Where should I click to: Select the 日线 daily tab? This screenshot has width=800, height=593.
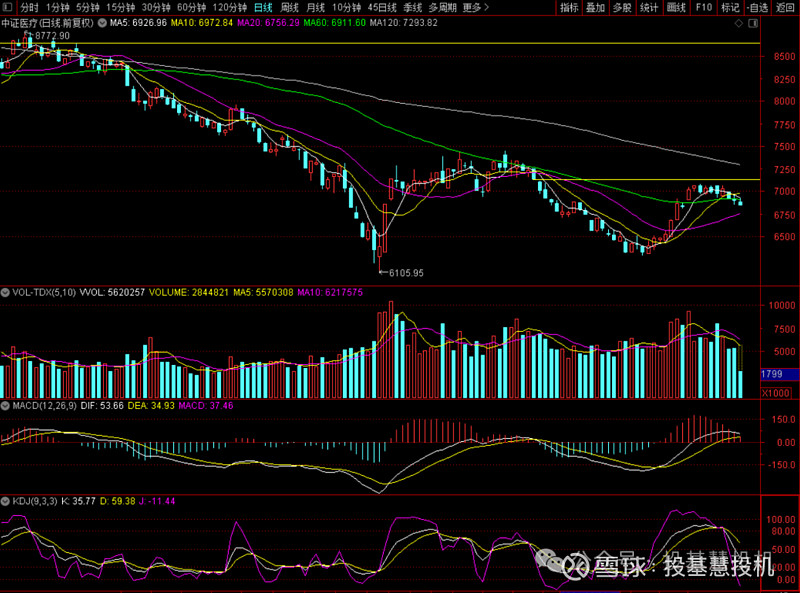tap(263, 8)
